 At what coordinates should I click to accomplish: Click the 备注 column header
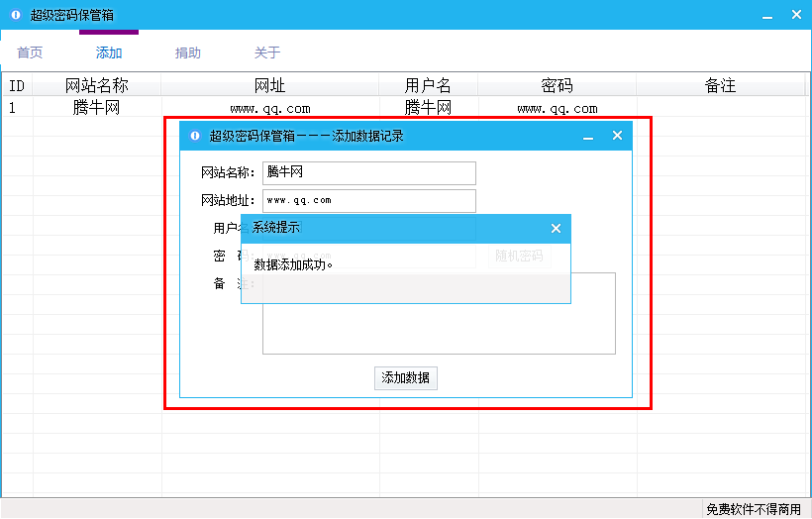click(720, 85)
